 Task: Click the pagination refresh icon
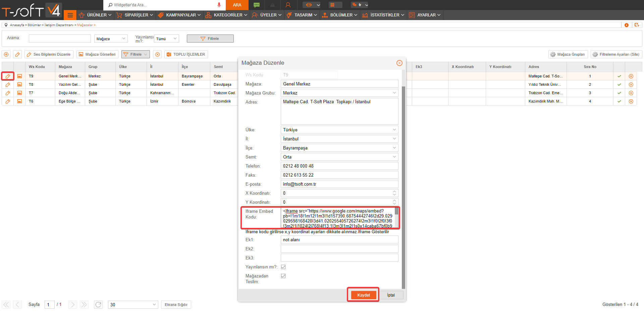[x=98, y=305]
